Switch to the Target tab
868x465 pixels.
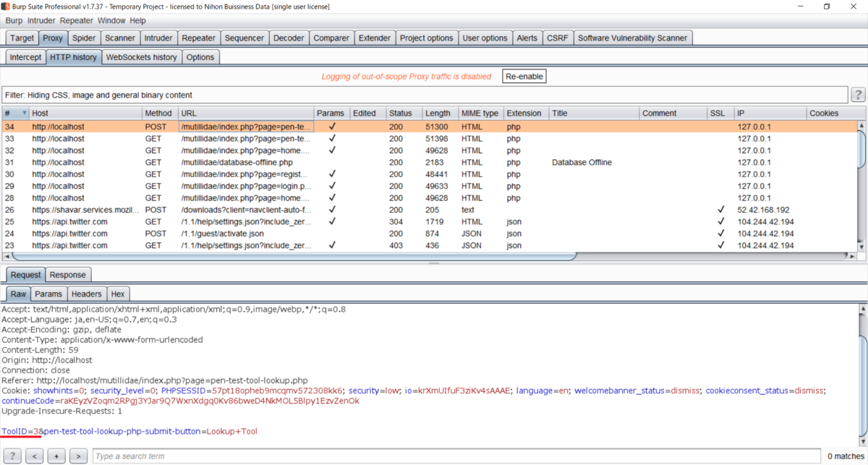click(22, 38)
